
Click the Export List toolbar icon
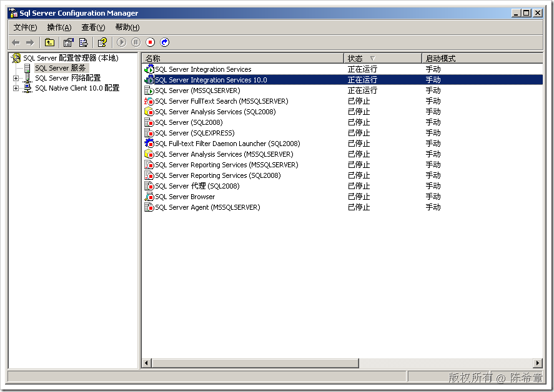click(x=84, y=42)
